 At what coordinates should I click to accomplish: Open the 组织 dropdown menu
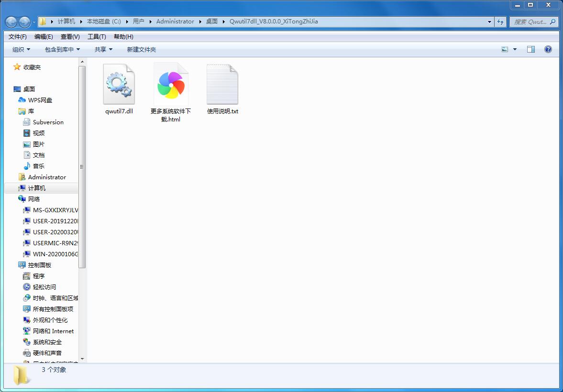[21, 50]
